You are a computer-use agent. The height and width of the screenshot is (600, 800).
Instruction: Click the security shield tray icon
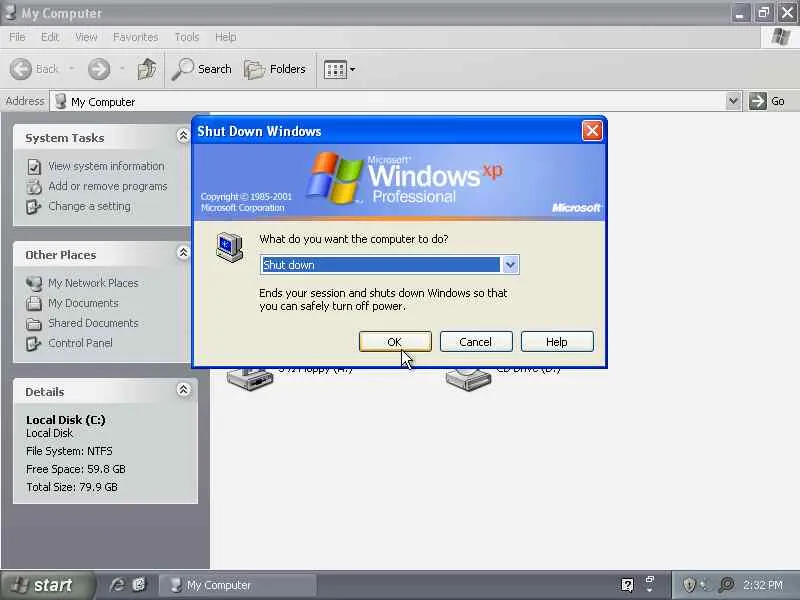(689, 585)
